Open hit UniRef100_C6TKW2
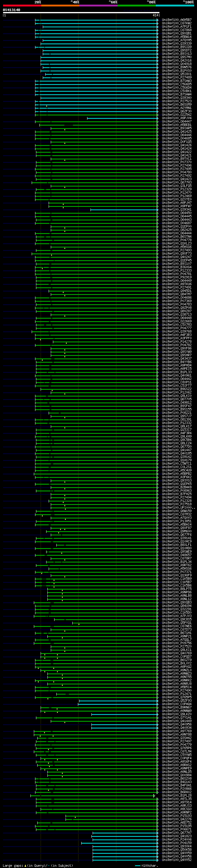Viewport: 197px width, 868px height. coord(177,23)
